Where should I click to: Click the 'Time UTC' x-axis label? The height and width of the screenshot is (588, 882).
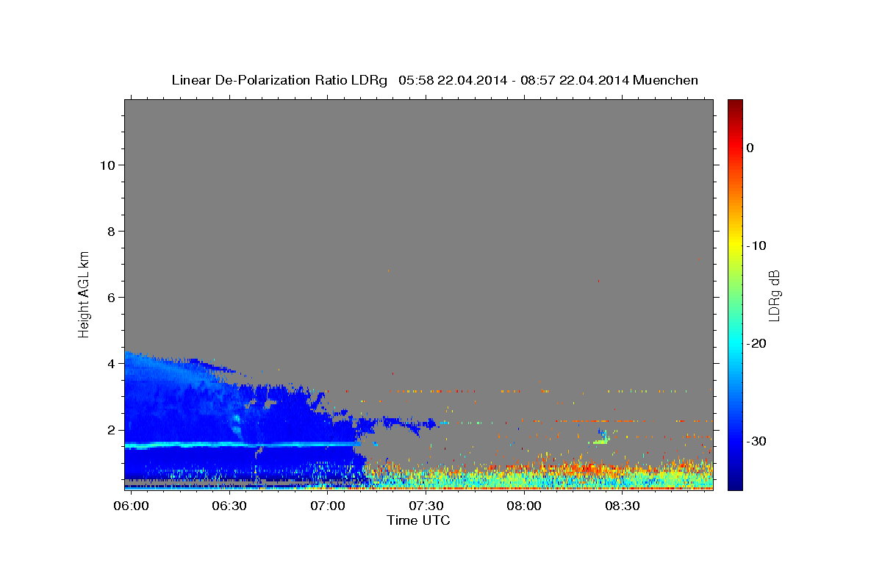[418, 520]
